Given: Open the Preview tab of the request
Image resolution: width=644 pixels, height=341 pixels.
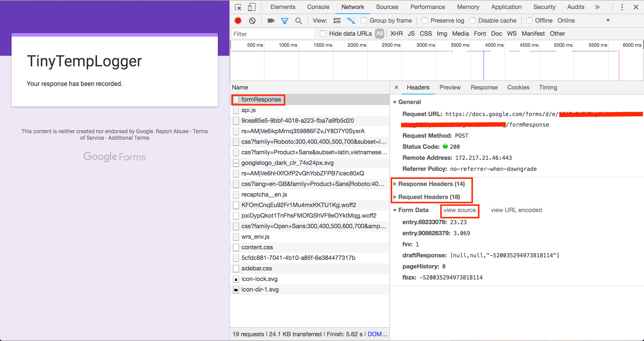Looking at the screenshot, I should (x=450, y=87).
